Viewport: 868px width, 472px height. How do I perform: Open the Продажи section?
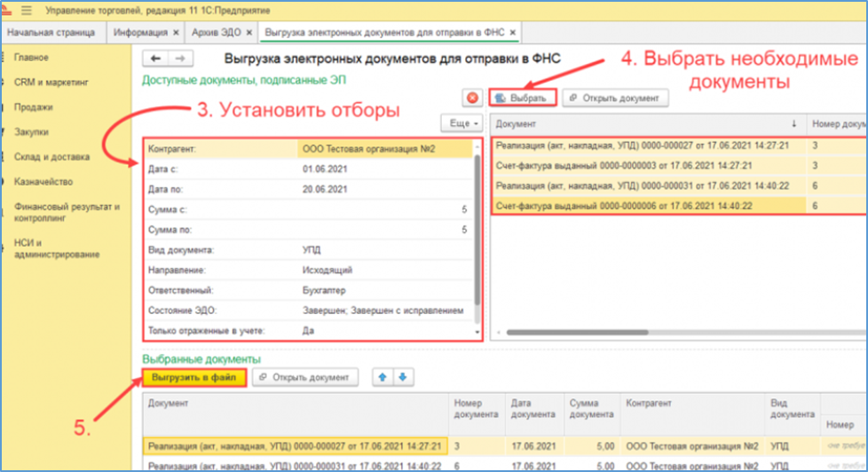(x=33, y=107)
